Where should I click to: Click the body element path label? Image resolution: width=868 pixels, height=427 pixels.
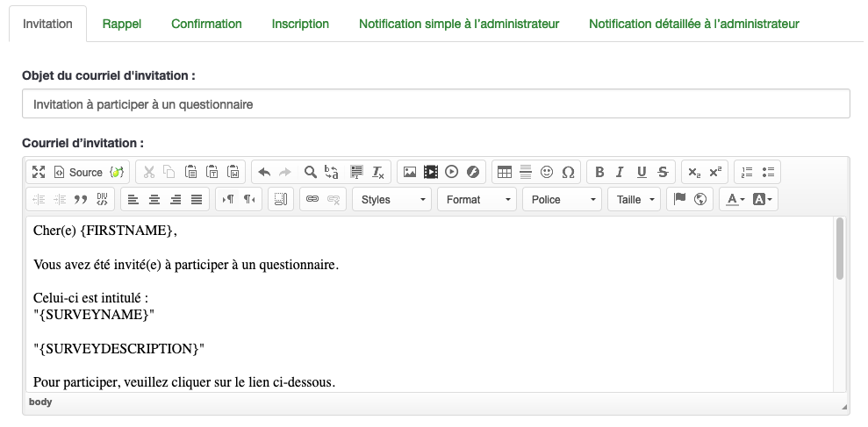(x=40, y=402)
